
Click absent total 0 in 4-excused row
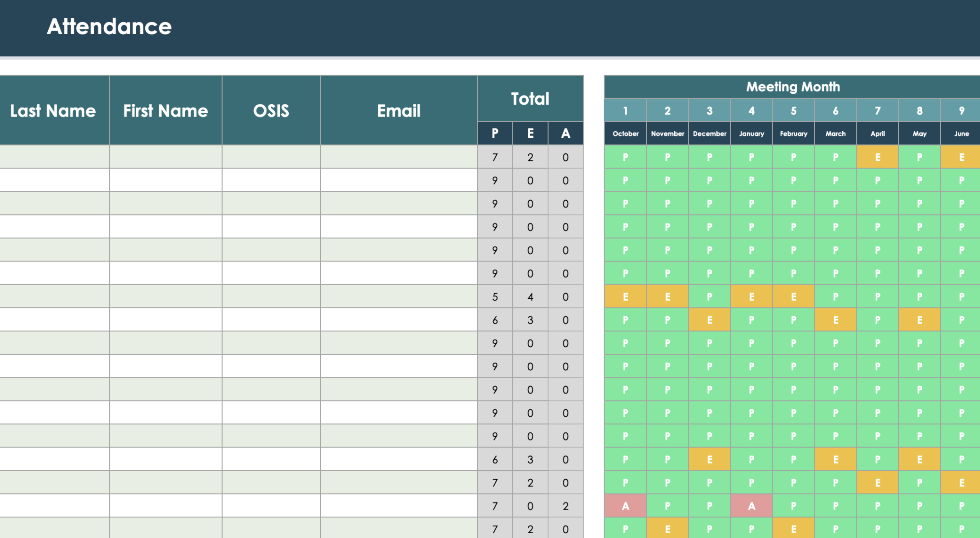(x=566, y=297)
